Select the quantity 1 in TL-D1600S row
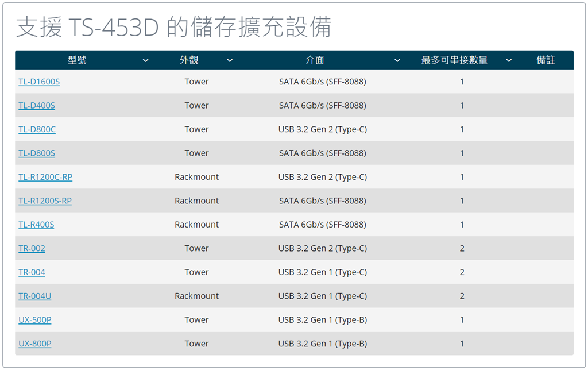Image resolution: width=588 pixels, height=370 pixels. coord(462,82)
